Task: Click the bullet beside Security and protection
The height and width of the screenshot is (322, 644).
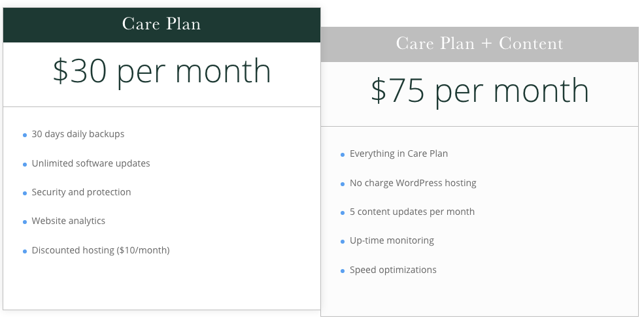Action: (25, 193)
